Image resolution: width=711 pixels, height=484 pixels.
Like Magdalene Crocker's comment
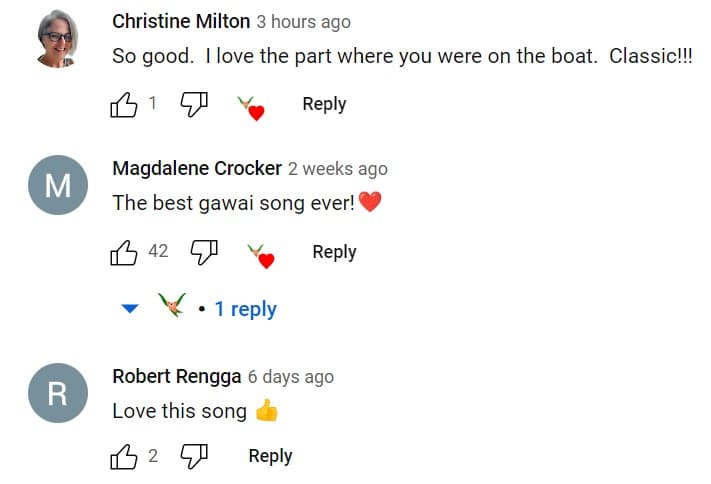(124, 252)
